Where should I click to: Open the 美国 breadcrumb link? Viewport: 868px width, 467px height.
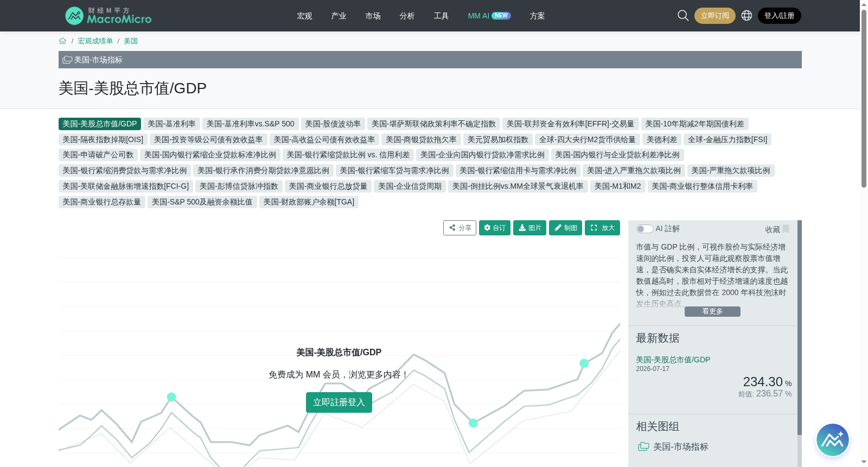(x=131, y=41)
